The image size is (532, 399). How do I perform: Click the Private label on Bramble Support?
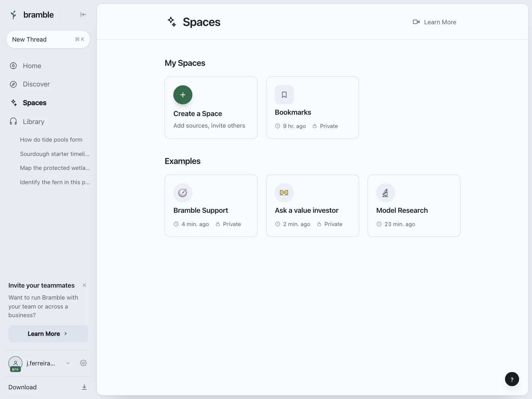pyautogui.click(x=232, y=224)
